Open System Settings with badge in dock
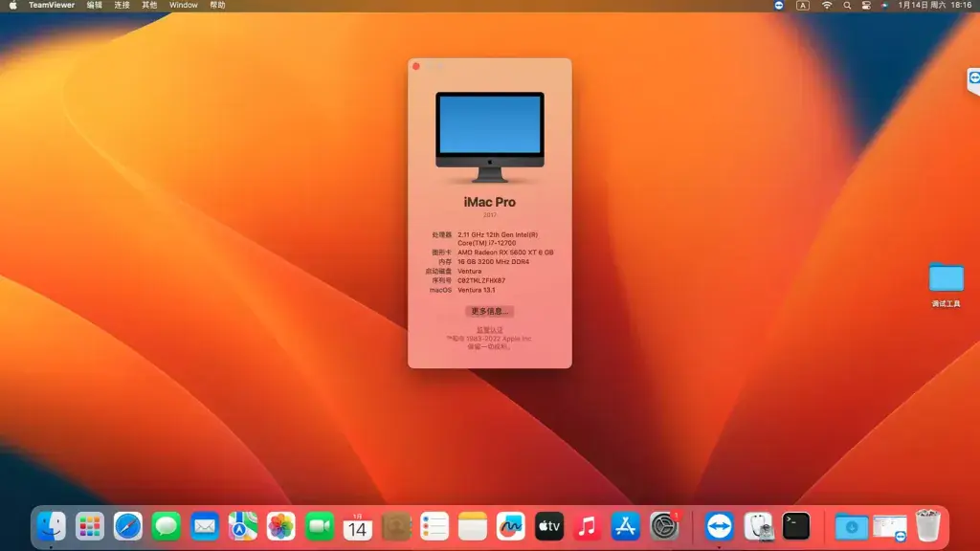The width and height of the screenshot is (980, 551). [x=664, y=526]
